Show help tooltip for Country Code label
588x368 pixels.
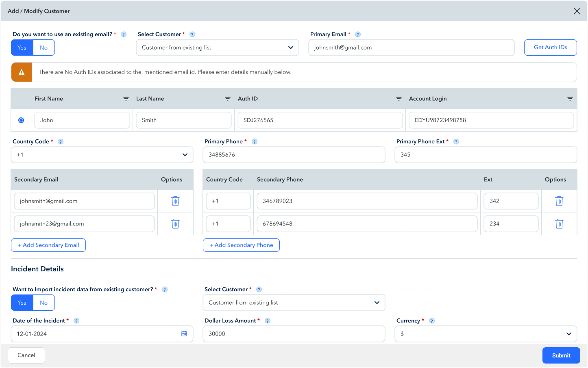click(61, 142)
